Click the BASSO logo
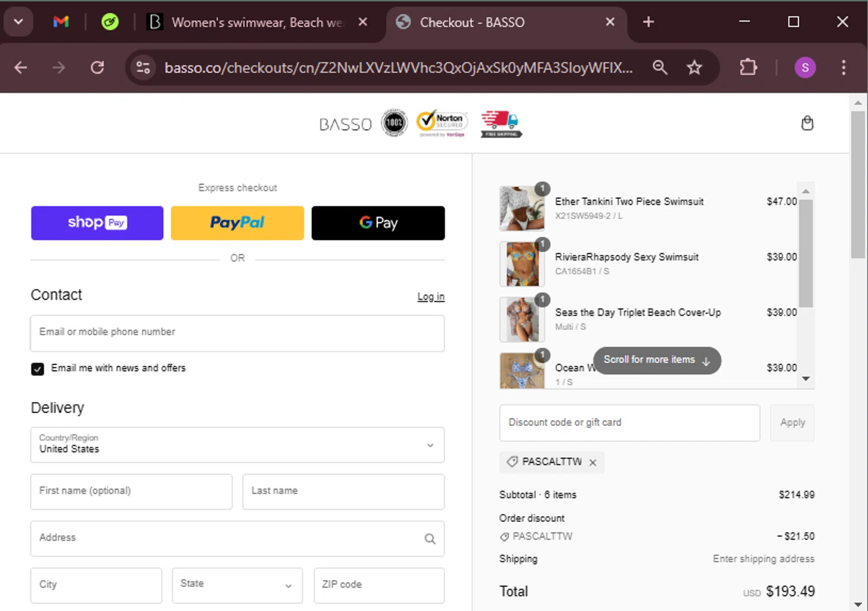 click(345, 124)
